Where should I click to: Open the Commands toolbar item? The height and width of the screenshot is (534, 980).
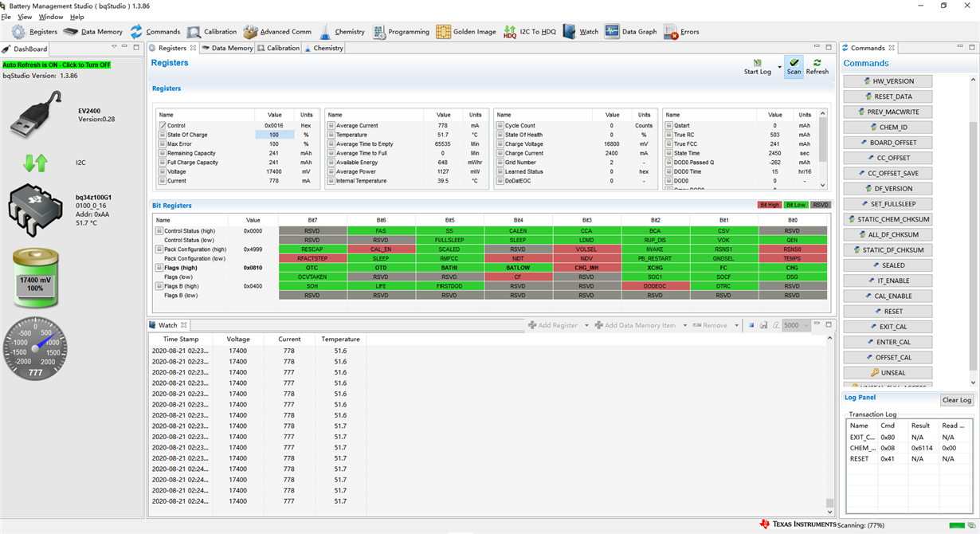point(155,32)
